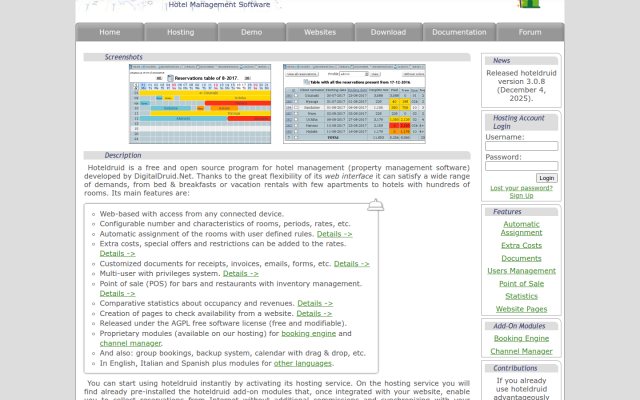
Task: Click the Sign Up link
Action: coord(521,196)
